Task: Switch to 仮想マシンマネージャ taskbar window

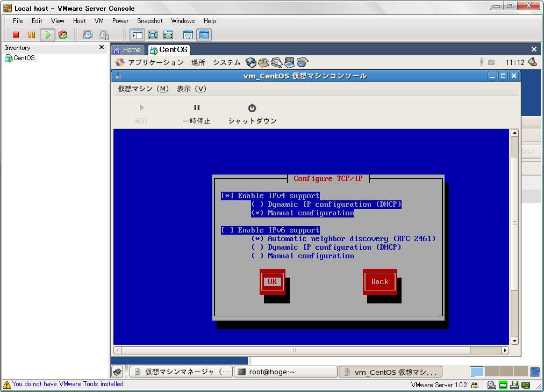Action: pos(182,372)
